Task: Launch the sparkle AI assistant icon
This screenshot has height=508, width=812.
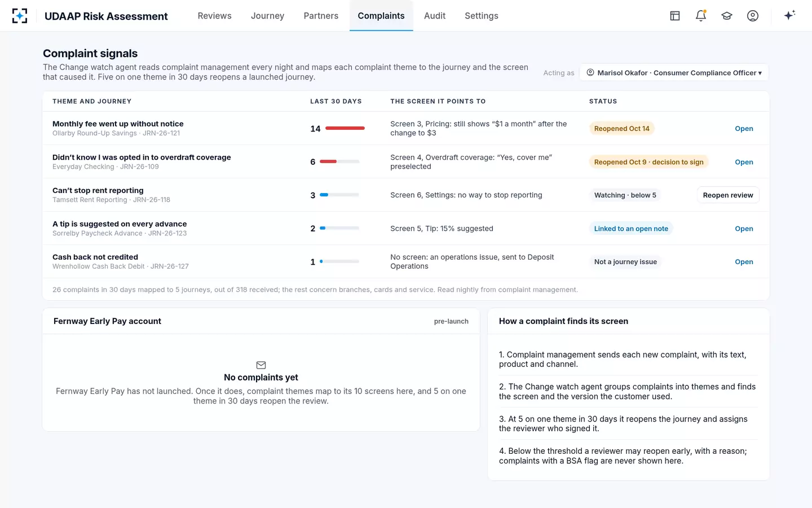Action: click(x=789, y=15)
